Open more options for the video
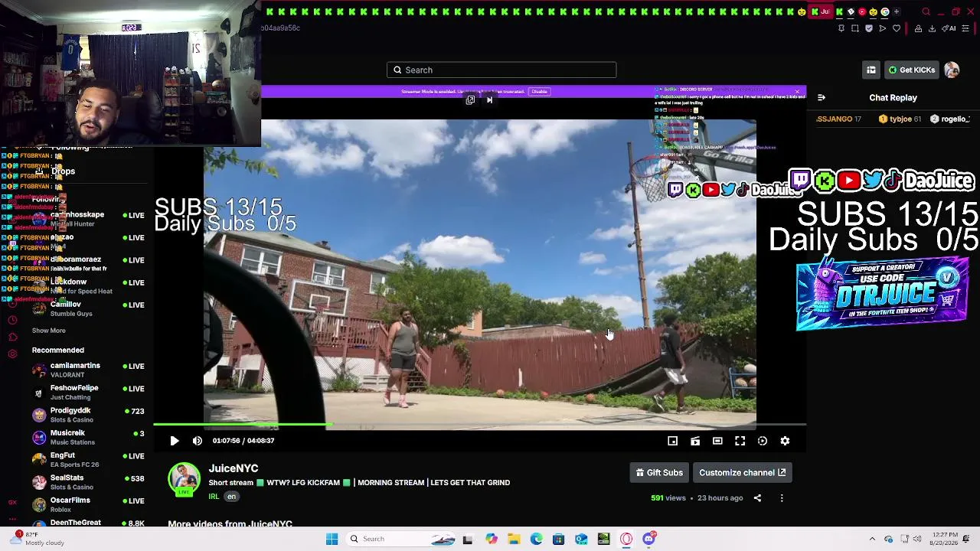 782,498
